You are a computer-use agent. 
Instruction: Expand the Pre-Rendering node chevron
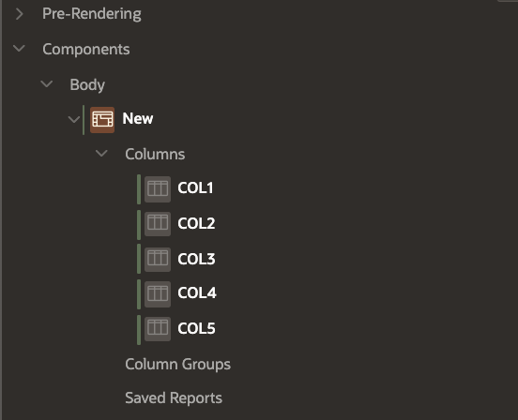click(20, 14)
